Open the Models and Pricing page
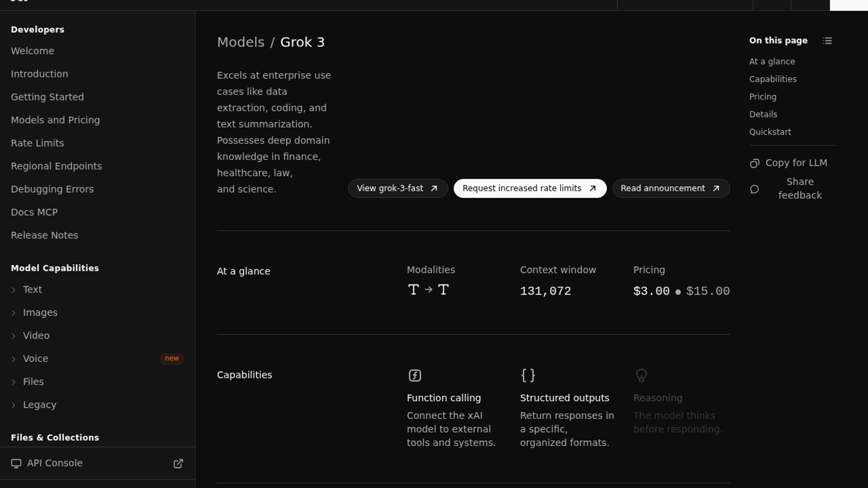 point(55,120)
